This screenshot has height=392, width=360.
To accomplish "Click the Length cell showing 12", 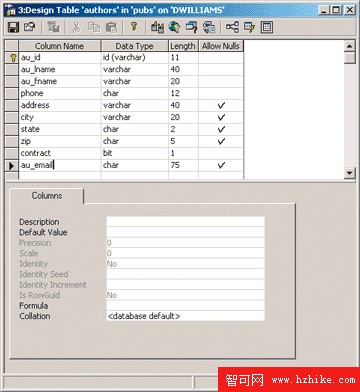I will point(183,94).
